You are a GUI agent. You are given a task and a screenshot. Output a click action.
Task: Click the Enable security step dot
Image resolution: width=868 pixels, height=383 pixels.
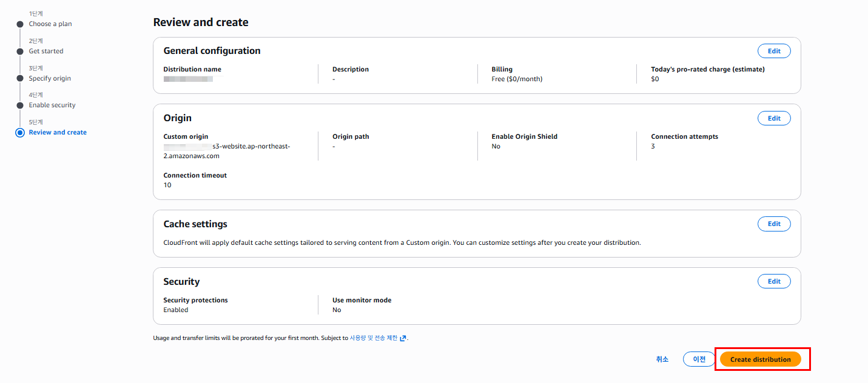(20, 105)
